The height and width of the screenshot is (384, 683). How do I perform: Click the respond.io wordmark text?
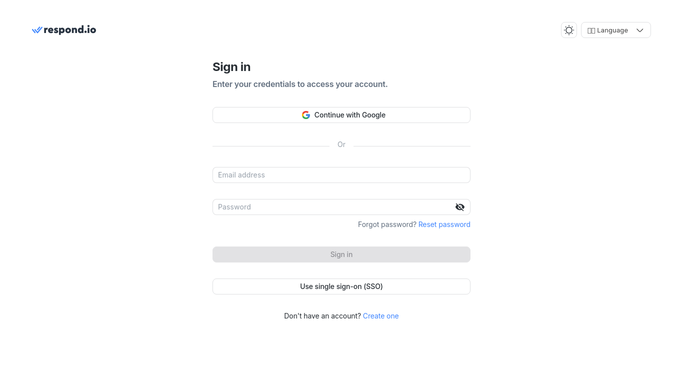pos(70,30)
